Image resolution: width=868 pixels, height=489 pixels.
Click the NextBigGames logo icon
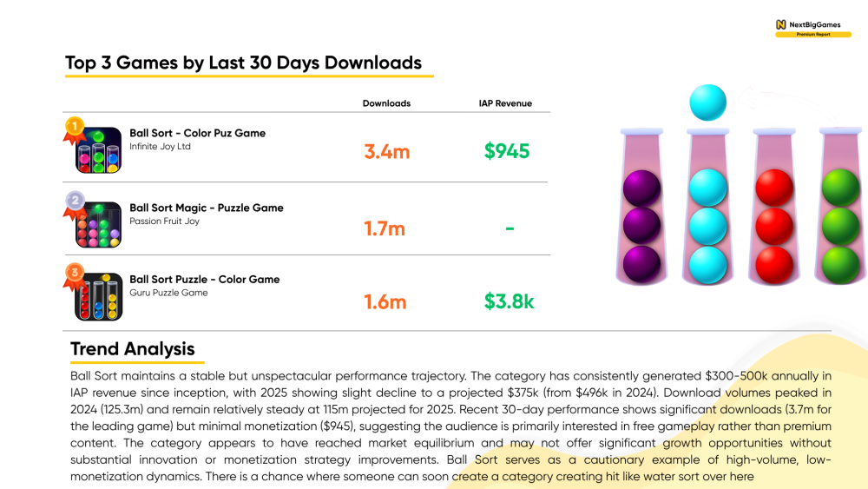(x=781, y=24)
